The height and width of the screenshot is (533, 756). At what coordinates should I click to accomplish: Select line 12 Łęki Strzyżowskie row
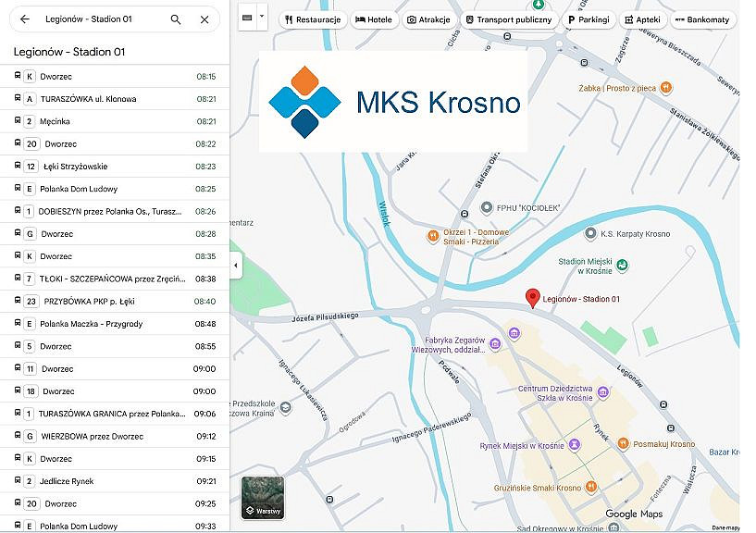click(x=115, y=167)
